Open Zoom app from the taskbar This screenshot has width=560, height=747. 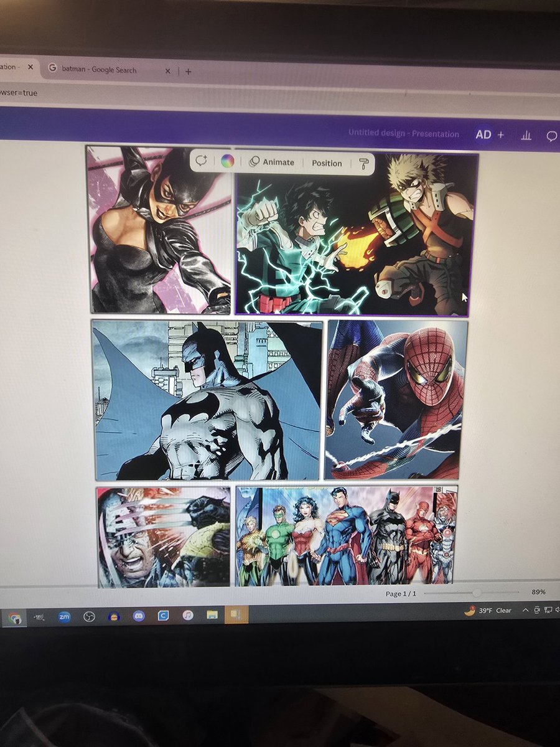64,617
